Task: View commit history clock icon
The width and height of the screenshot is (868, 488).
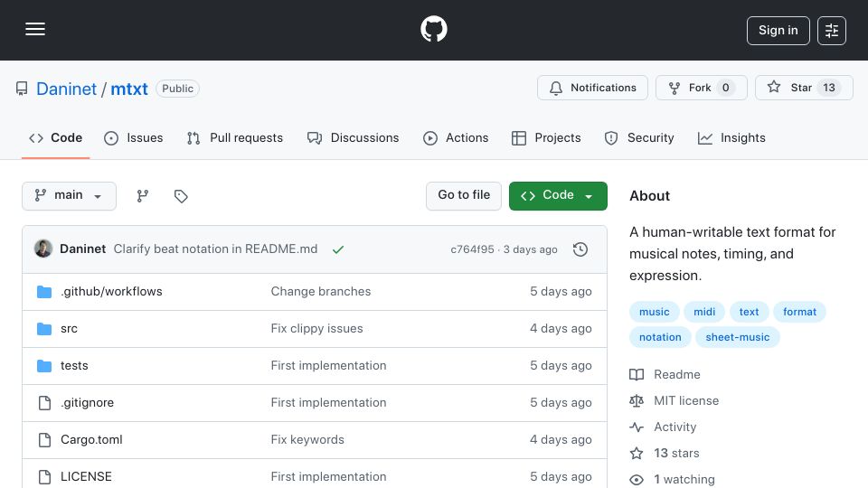Action: coord(580,249)
